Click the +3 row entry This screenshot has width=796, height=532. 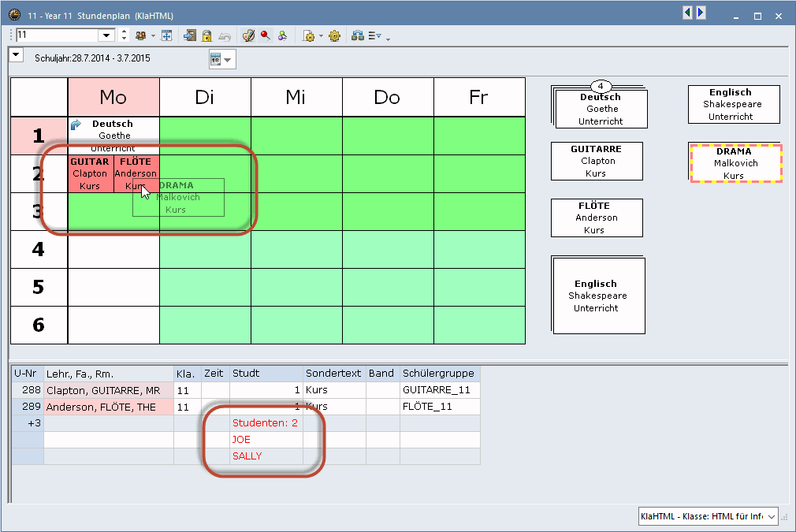[28, 423]
